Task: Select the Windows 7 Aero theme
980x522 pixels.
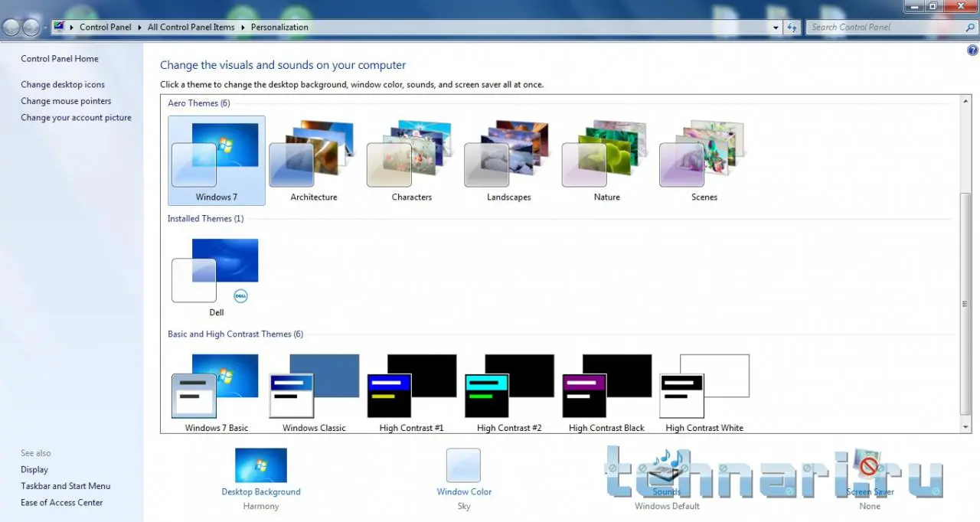Action: pyautogui.click(x=217, y=161)
